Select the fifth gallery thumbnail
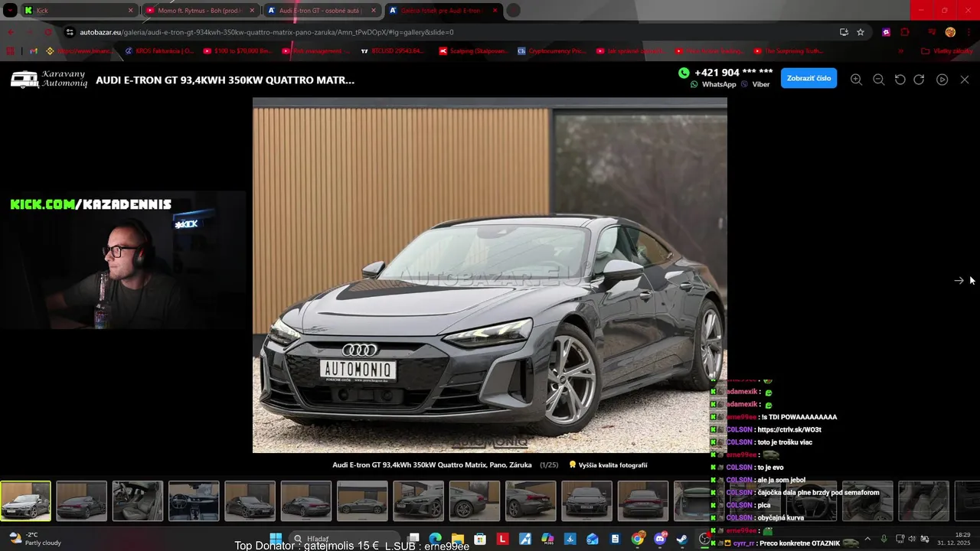 pos(250,500)
